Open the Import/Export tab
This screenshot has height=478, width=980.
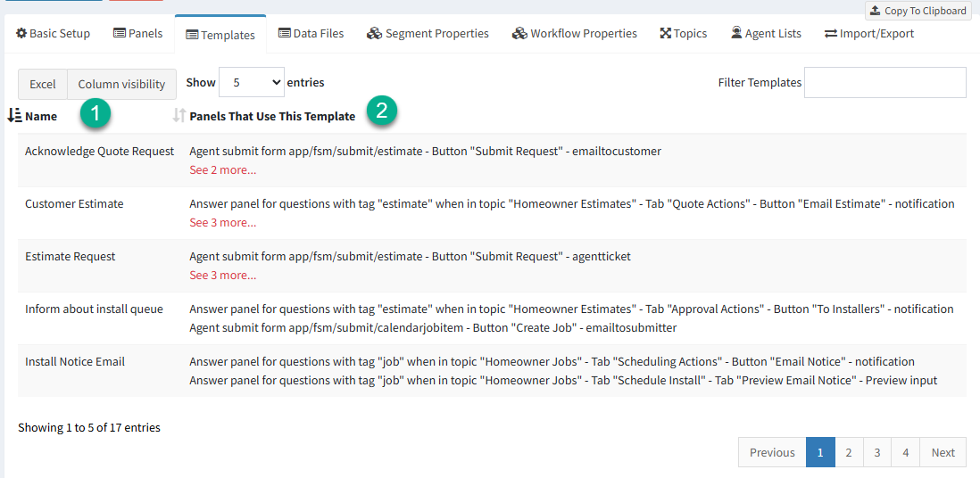(869, 33)
